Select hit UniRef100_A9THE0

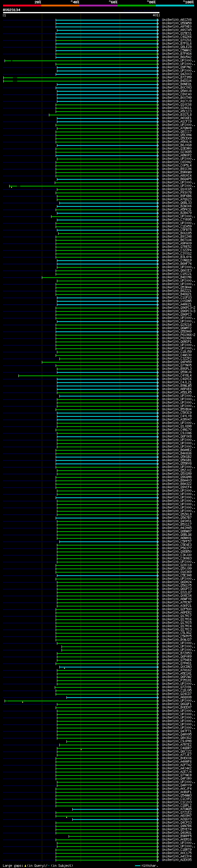coord(177,26)
